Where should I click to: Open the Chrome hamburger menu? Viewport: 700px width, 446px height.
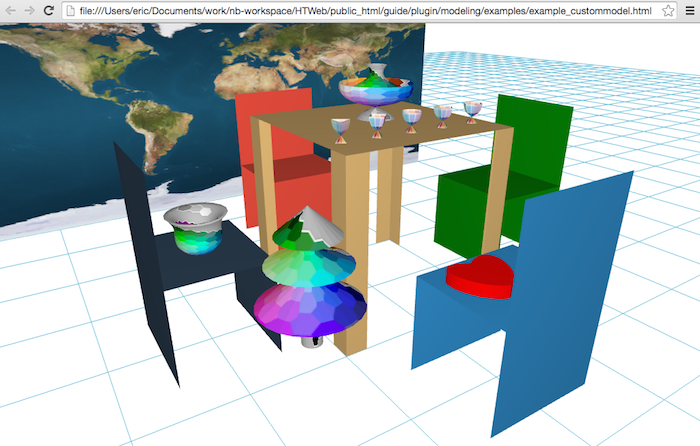coord(689,10)
